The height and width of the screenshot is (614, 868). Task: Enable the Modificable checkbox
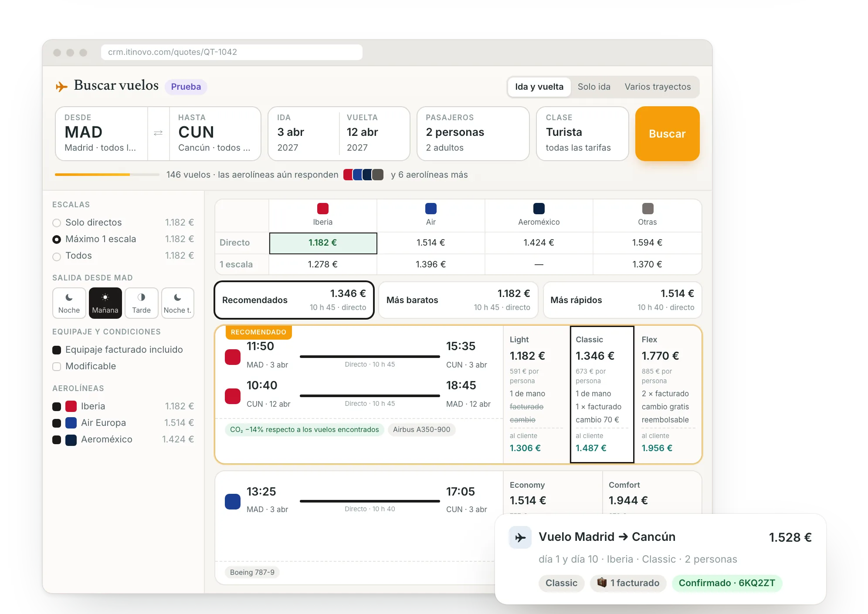57,367
